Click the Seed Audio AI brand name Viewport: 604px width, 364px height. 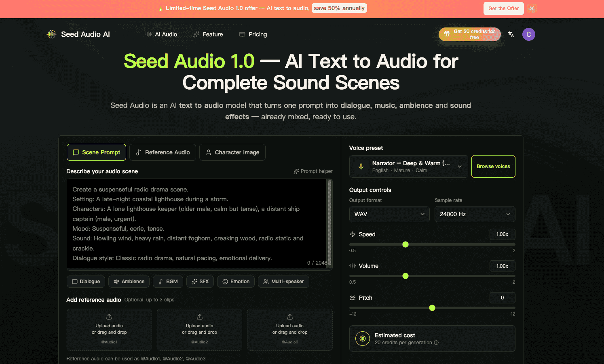85,34
